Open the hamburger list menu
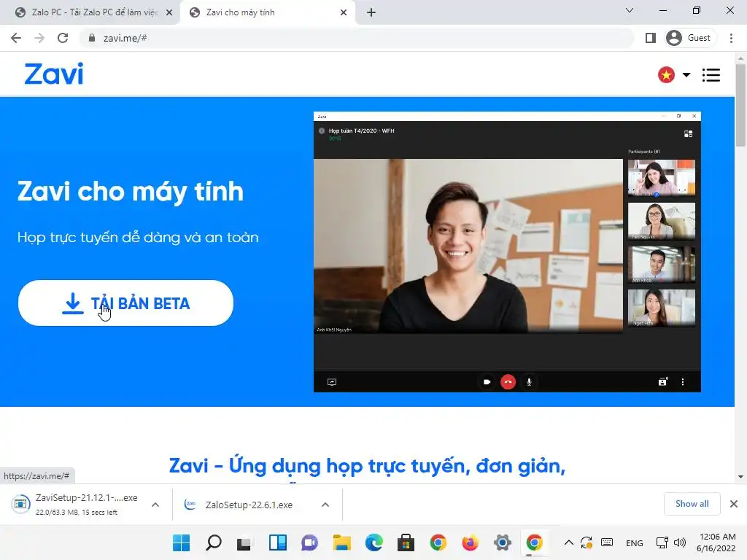 tap(711, 75)
